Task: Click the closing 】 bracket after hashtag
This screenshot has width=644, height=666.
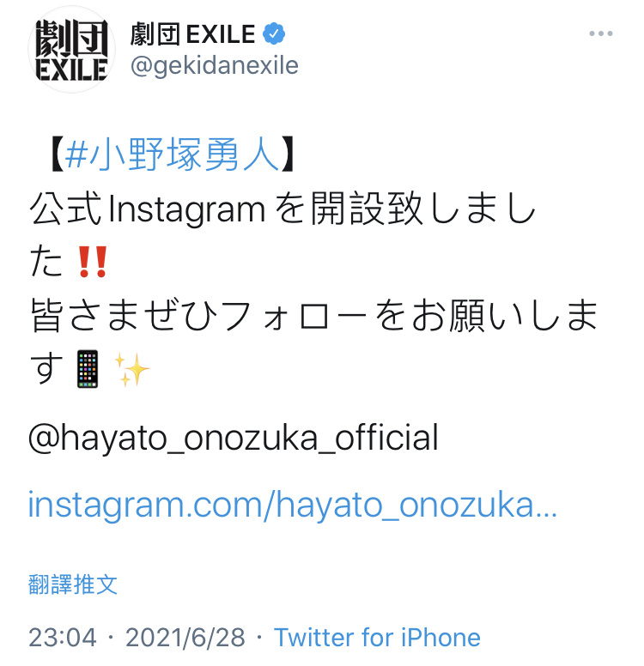Action: [288, 154]
